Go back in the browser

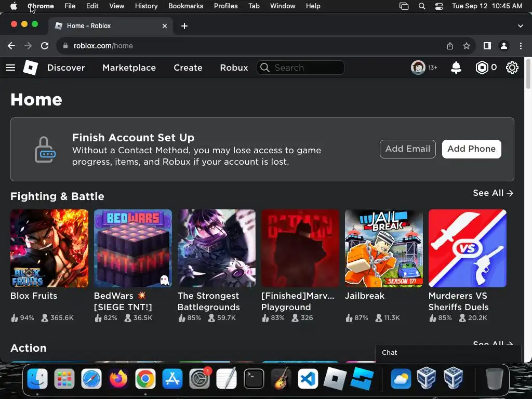(11, 46)
